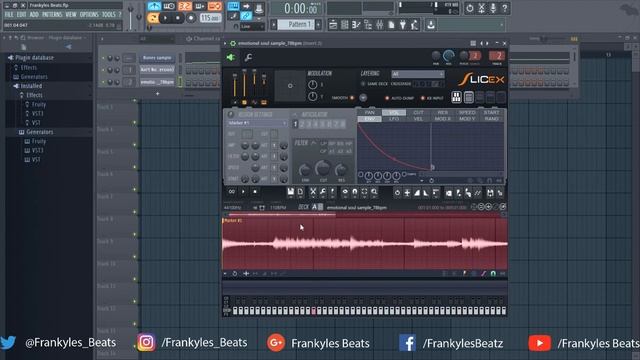Image resolution: width=640 pixels, height=360 pixels.
Task: Click the pink highlighted key on Slicex keyboard
Action: [313, 311]
